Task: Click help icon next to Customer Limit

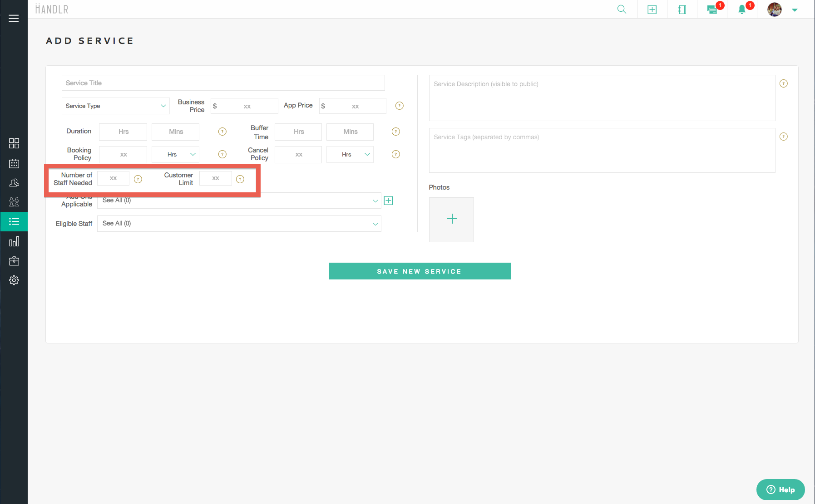Action: point(240,179)
